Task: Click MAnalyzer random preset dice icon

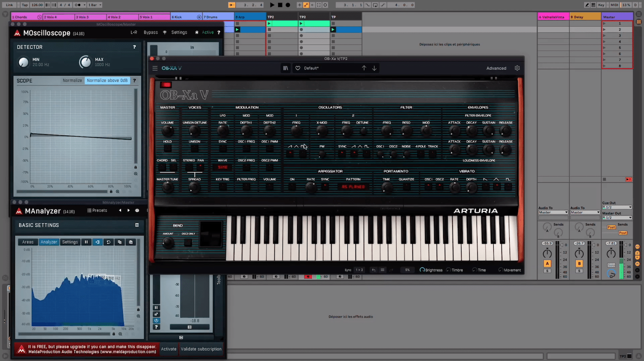Action: coord(137,211)
